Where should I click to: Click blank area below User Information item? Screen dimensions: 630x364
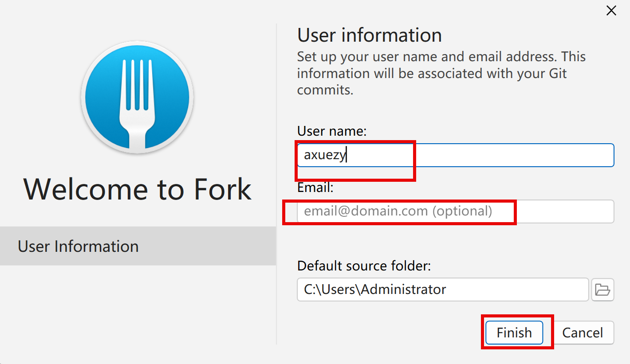point(138,310)
